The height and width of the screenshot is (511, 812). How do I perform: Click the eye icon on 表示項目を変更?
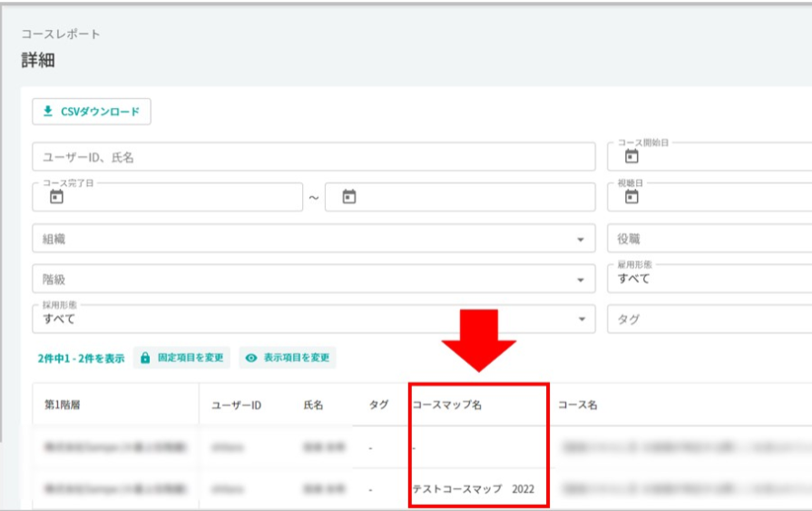click(x=251, y=358)
